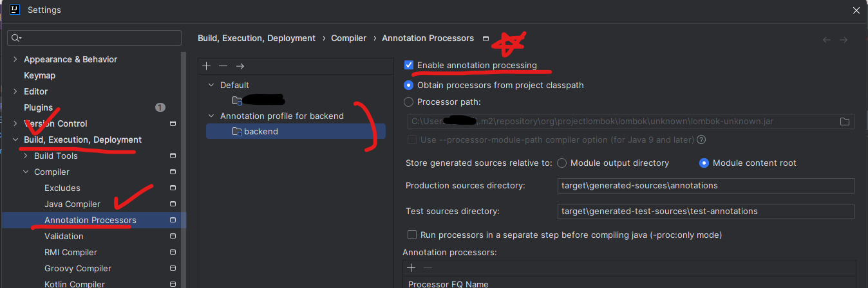The image size is (868, 288).
Task: Click the search icon in settings search box
Action: [x=17, y=39]
